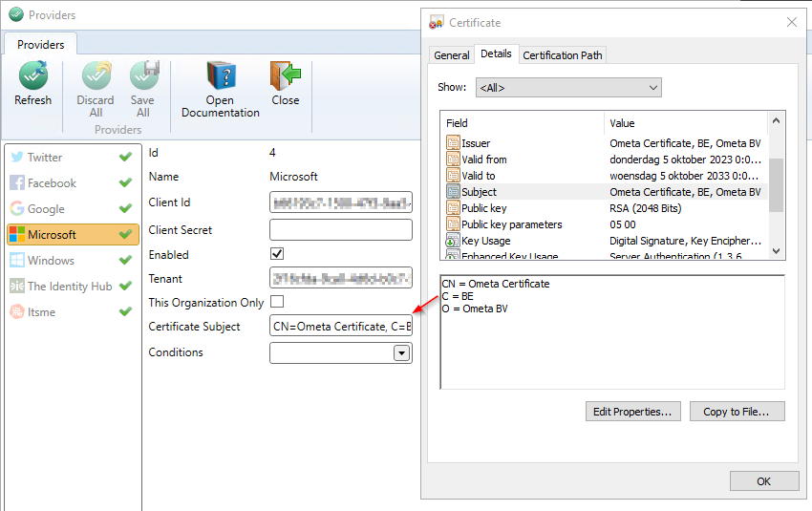Click the Value column header

(x=686, y=123)
